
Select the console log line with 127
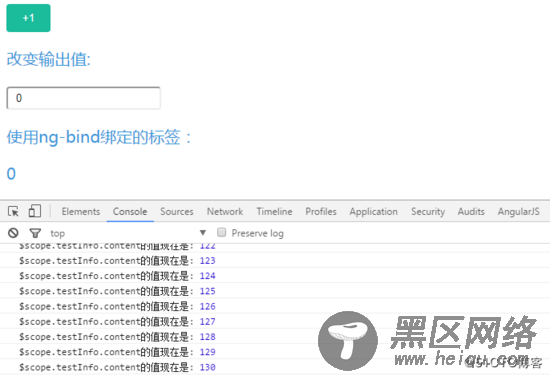pyautogui.click(x=275, y=321)
